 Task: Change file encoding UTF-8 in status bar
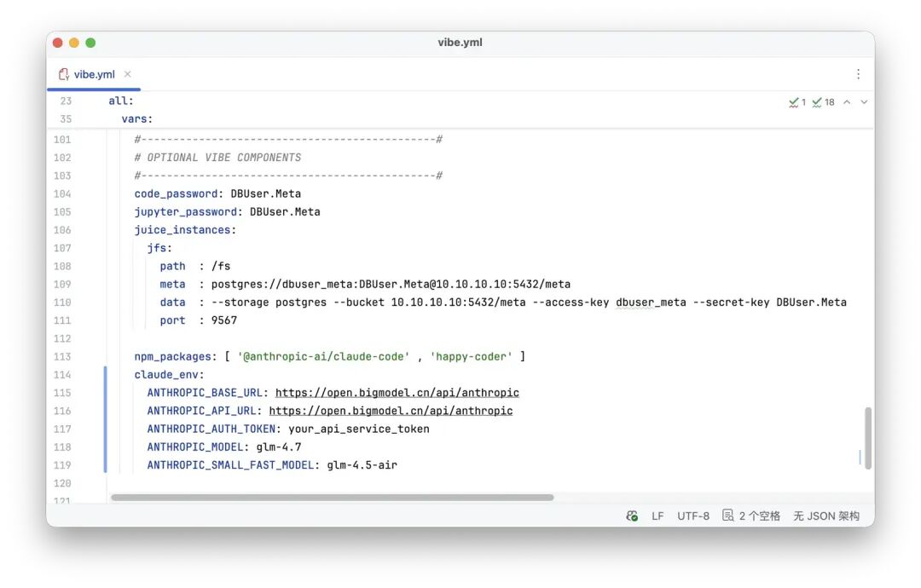(x=693, y=516)
